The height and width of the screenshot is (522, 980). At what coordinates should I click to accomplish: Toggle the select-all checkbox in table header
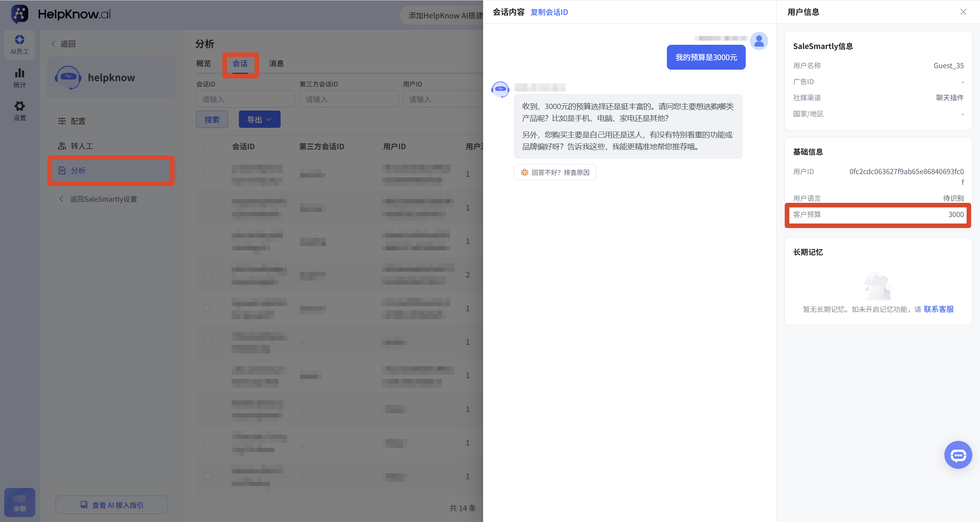[x=207, y=146]
